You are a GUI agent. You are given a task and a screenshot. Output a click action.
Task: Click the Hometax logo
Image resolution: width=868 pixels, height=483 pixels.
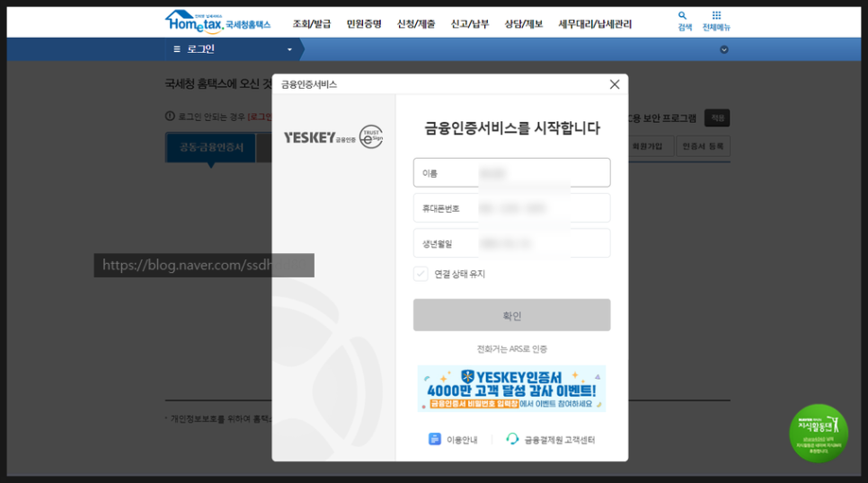click(x=217, y=22)
